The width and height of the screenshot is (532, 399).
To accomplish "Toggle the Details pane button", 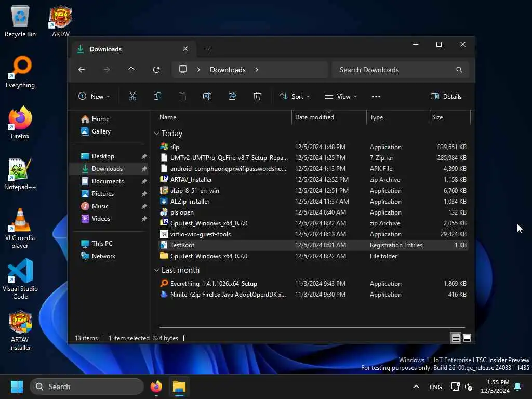I will [446, 96].
